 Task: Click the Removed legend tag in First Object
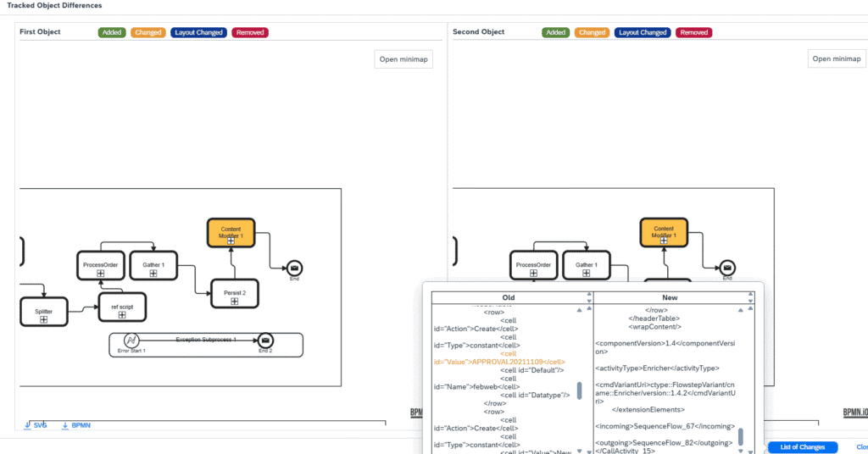[250, 33]
